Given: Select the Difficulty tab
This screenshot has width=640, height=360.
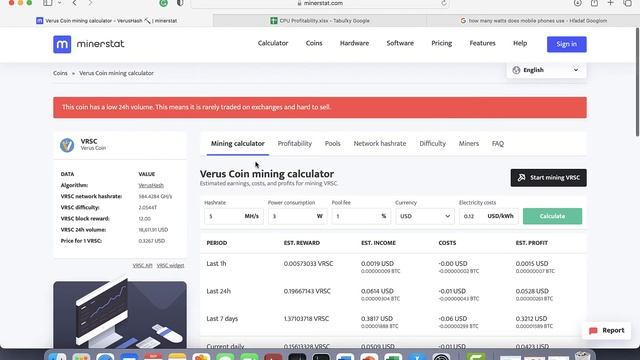Looking at the screenshot, I should tap(432, 144).
